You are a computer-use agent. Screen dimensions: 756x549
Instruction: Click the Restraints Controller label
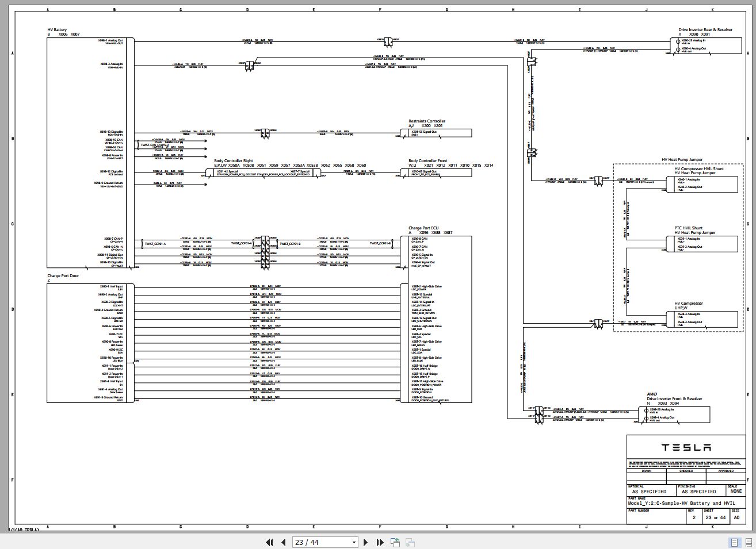pyautogui.click(x=426, y=121)
